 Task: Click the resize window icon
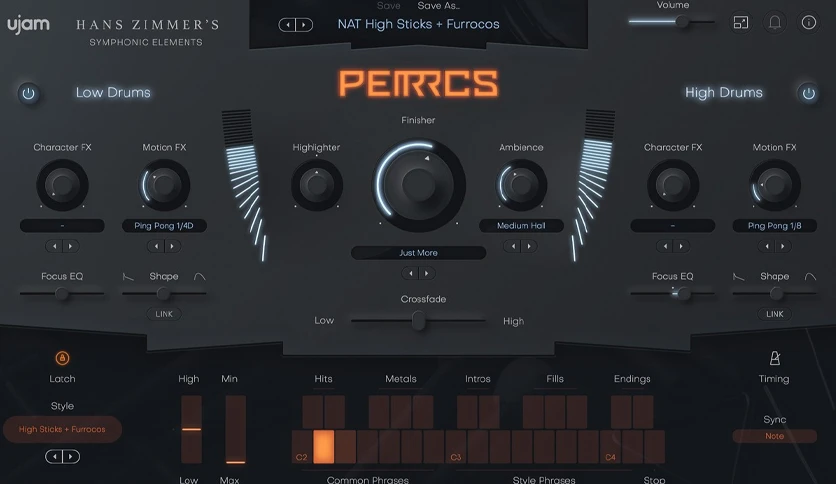tap(741, 22)
